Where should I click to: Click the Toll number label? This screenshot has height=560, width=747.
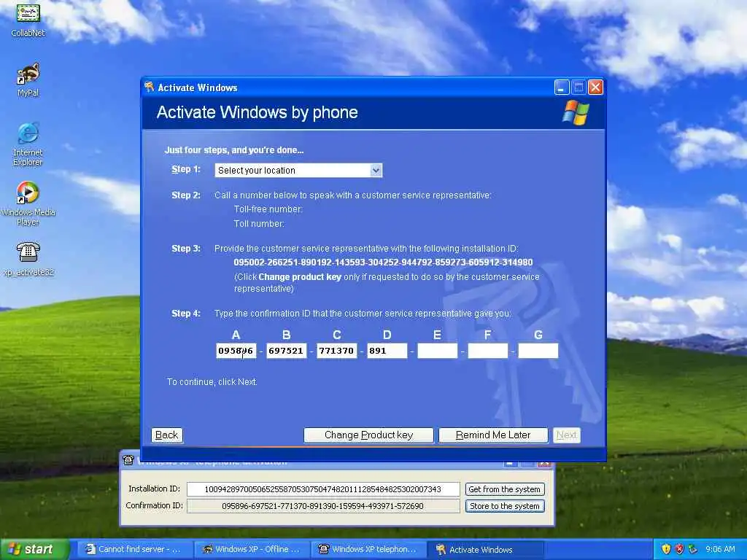click(x=259, y=224)
